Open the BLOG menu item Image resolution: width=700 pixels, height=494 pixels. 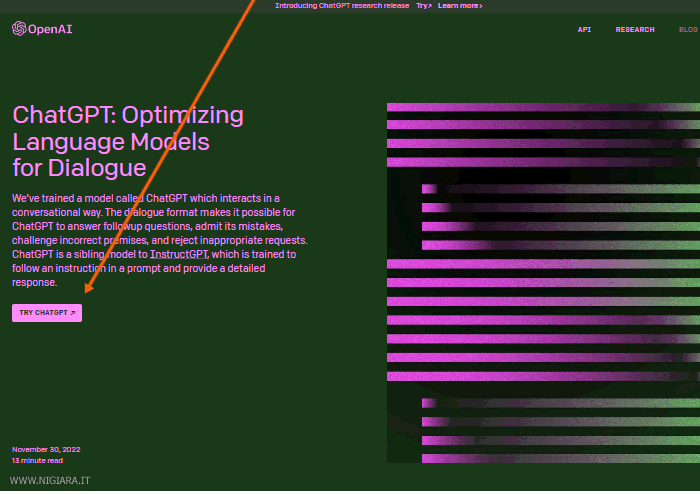point(688,29)
